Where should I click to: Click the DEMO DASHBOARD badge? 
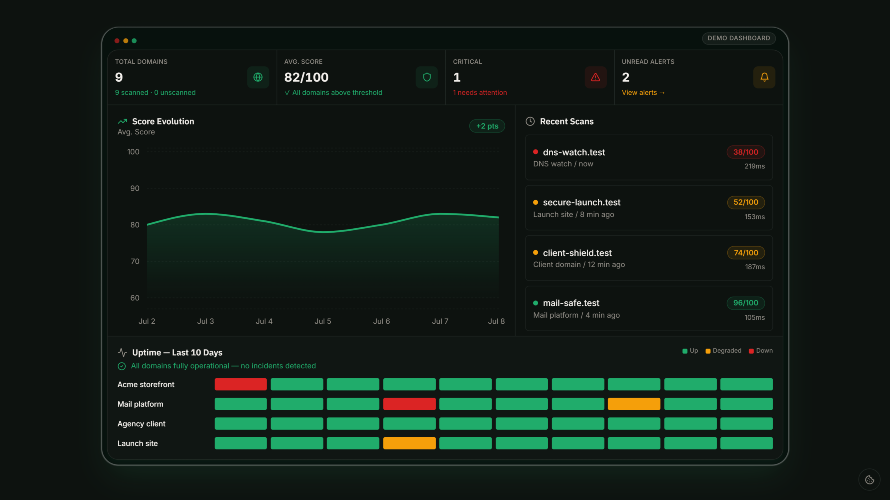tap(738, 38)
